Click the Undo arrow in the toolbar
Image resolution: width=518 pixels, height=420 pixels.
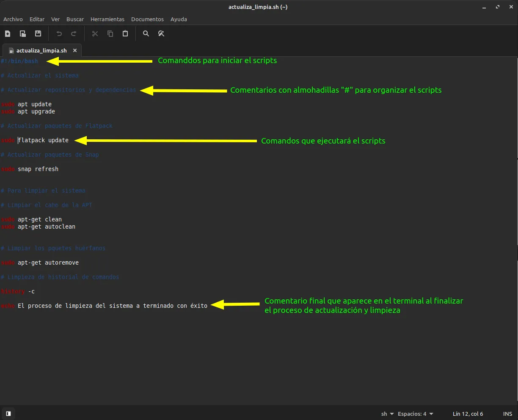click(x=59, y=33)
